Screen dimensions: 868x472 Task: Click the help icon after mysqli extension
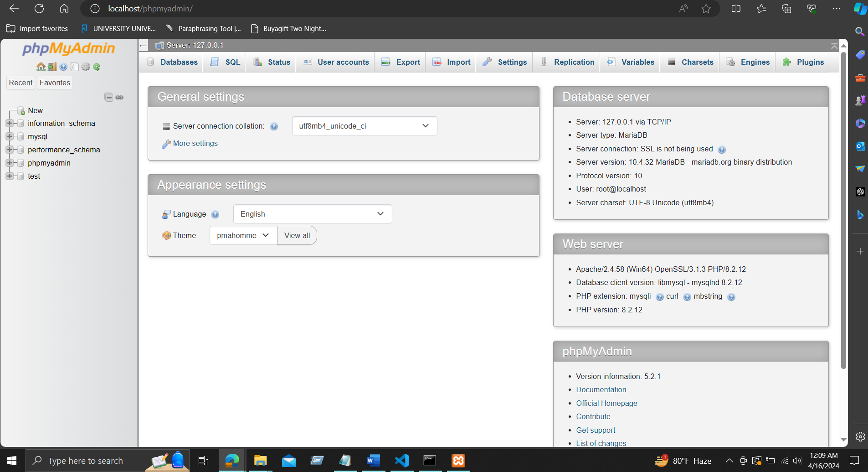tap(660, 297)
